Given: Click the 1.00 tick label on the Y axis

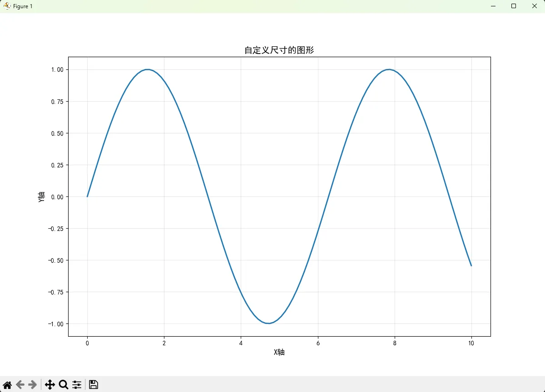Looking at the screenshot, I should [57, 70].
